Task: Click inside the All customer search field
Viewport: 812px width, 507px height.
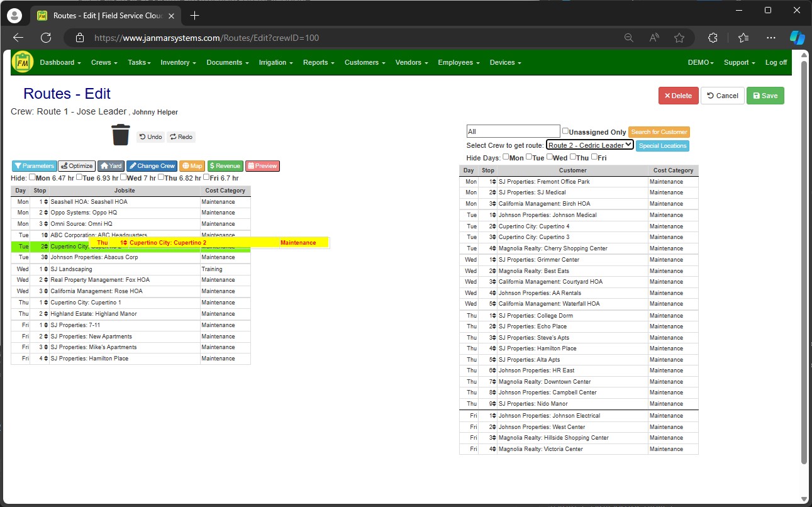Action: (x=512, y=131)
